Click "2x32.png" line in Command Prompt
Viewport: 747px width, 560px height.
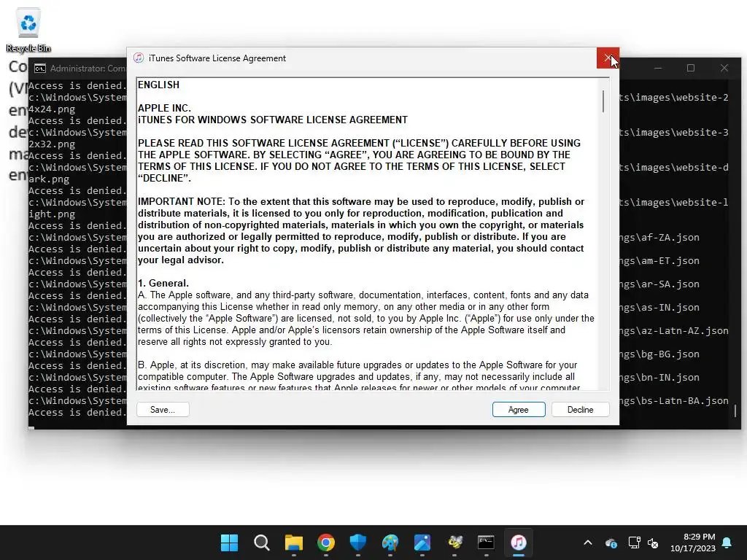(x=52, y=144)
